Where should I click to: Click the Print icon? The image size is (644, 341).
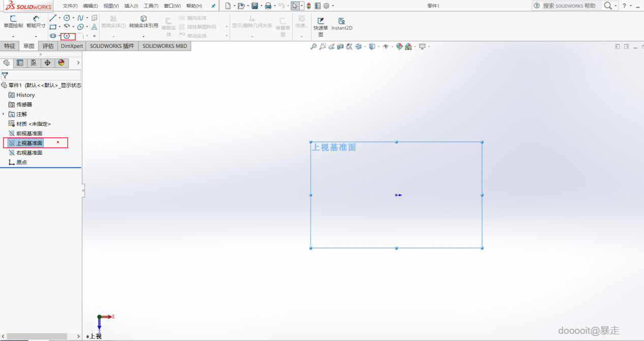coord(268,6)
